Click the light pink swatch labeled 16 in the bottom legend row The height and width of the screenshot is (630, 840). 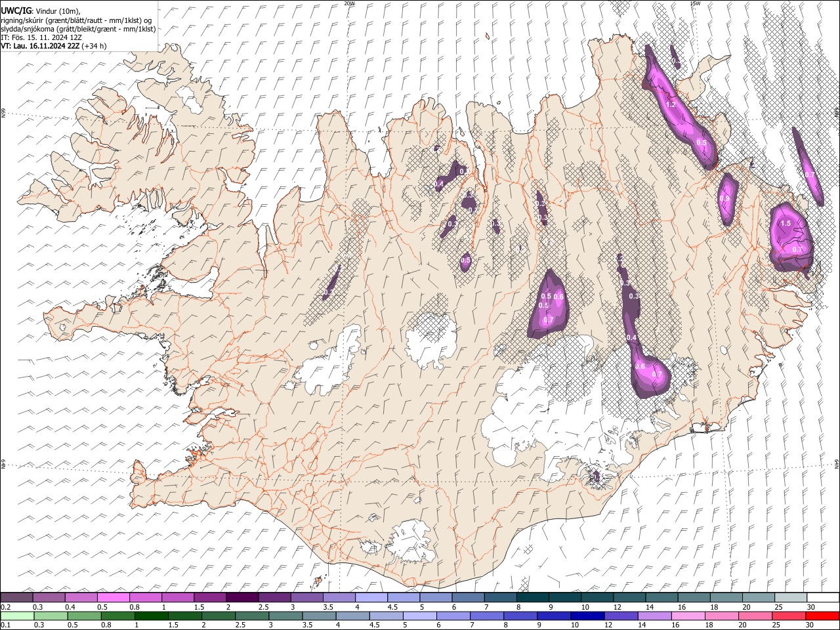click(x=688, y=616)
